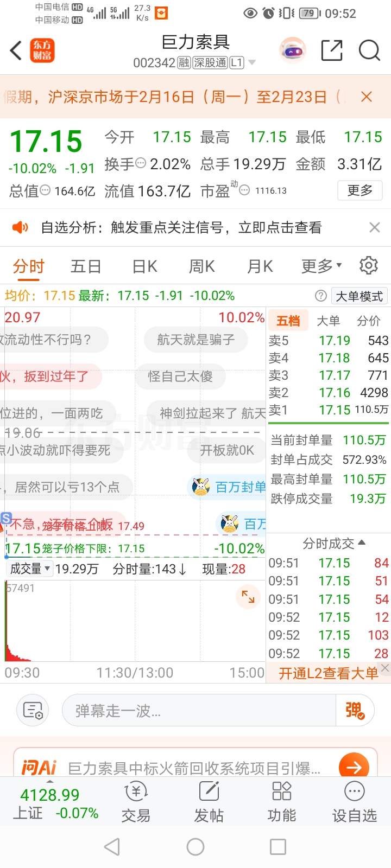
Task: Open stock search magnifier
Action: click(369, 51)
